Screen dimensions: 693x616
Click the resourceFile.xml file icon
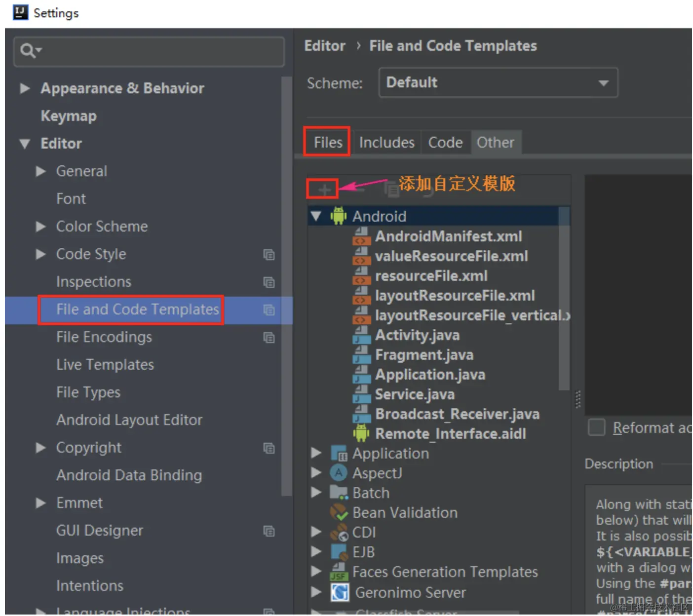[361, 276]
